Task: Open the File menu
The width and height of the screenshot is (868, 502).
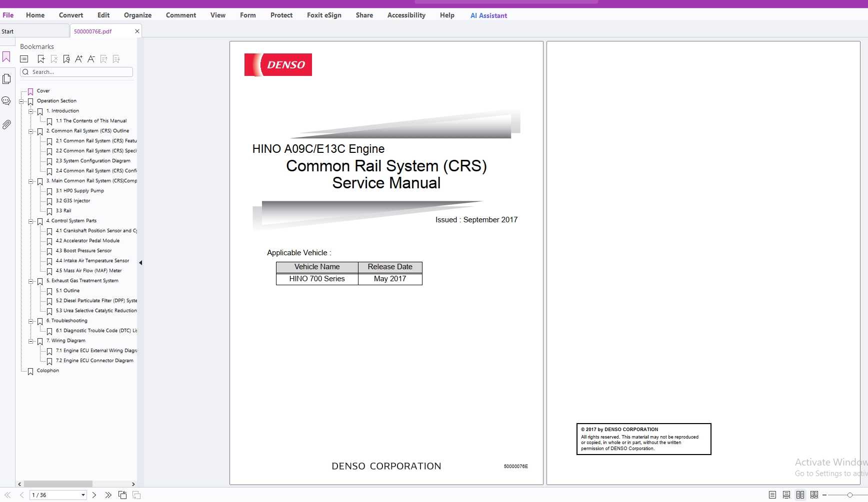Action: 8,15
